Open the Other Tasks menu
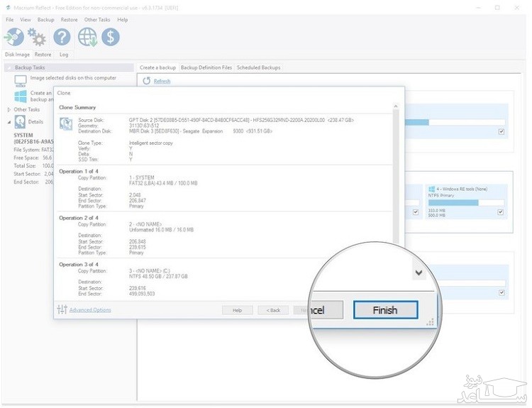Image resolution: width=532 pixels, height=408 pixels. [x=96, y=20]
